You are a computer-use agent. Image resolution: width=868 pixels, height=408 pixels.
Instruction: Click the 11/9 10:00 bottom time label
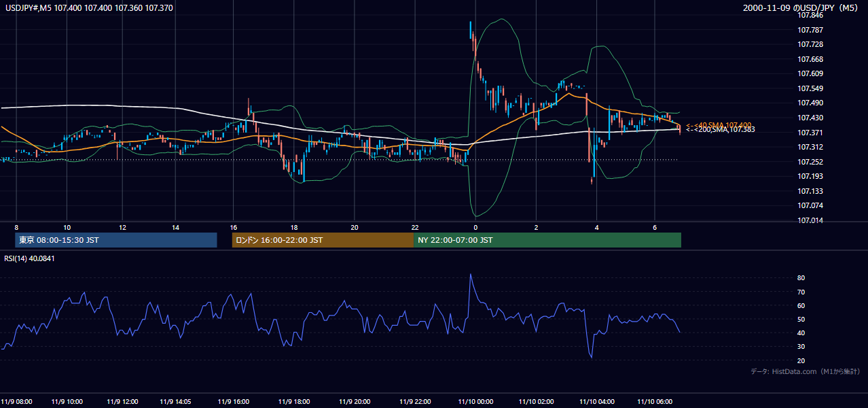click(x=67, y=402)
